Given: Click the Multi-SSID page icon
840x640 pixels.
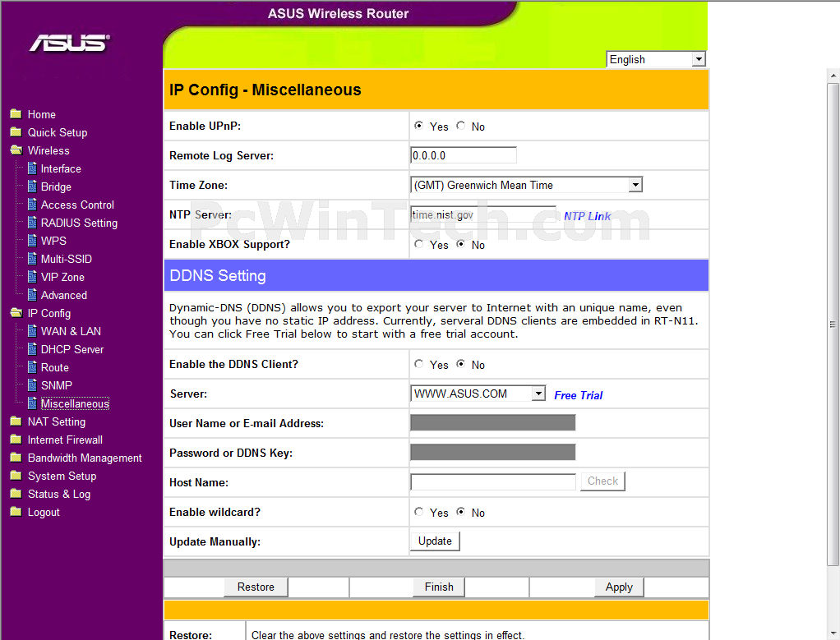Looking at the screenshot, I should (x=32, y=259).
